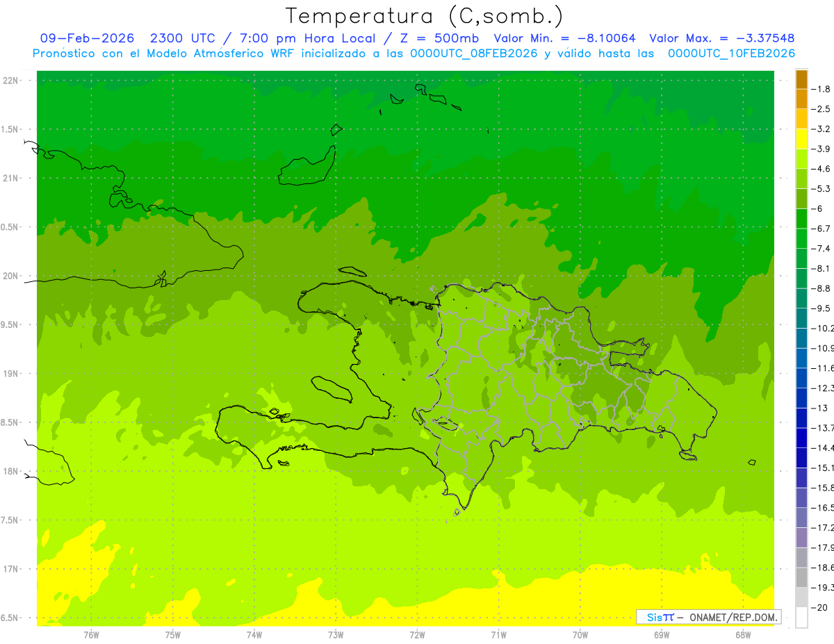Click the lime swatch between -3.9 and -4.6
Viewport: 834px width, 644px height.
click(801, 159)
